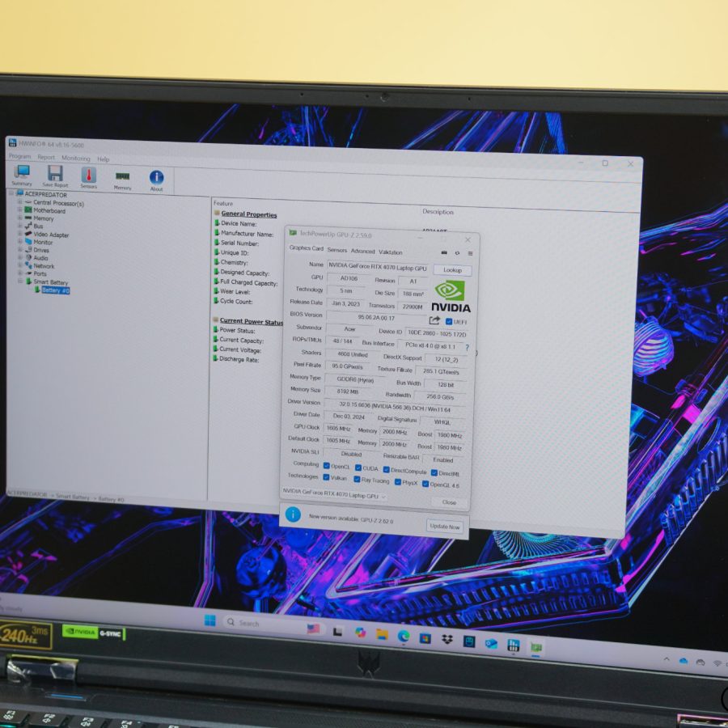Open File Explorer from the taskbar
Screen dimensions: 728x728
point(382,634)
